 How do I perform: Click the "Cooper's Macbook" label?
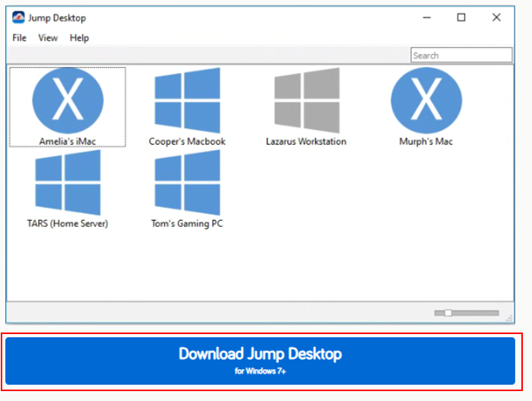[x=187, y=142]
